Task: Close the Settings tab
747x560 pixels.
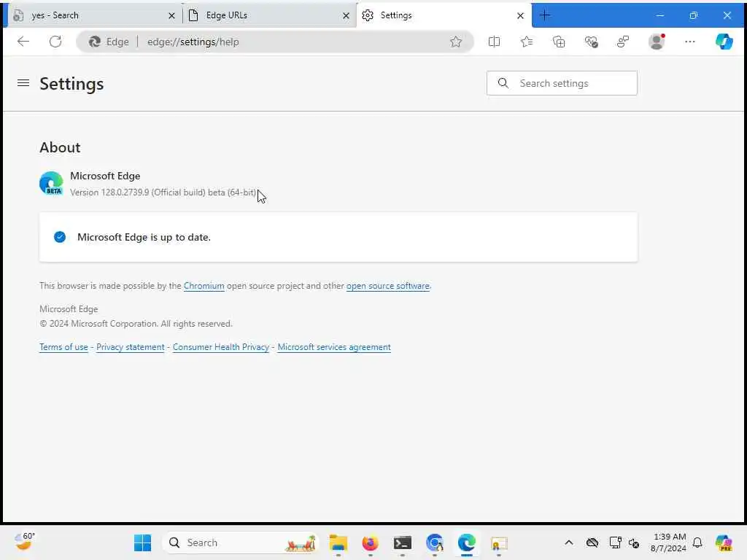Action: tap(520, 16)
